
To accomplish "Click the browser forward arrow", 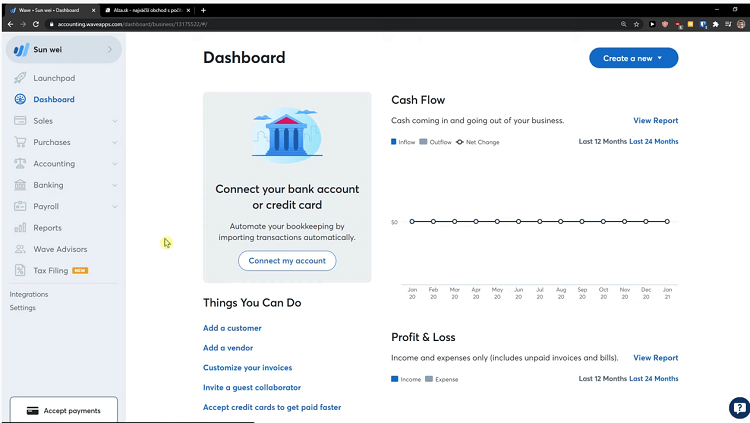I will [x=23, y=24].
